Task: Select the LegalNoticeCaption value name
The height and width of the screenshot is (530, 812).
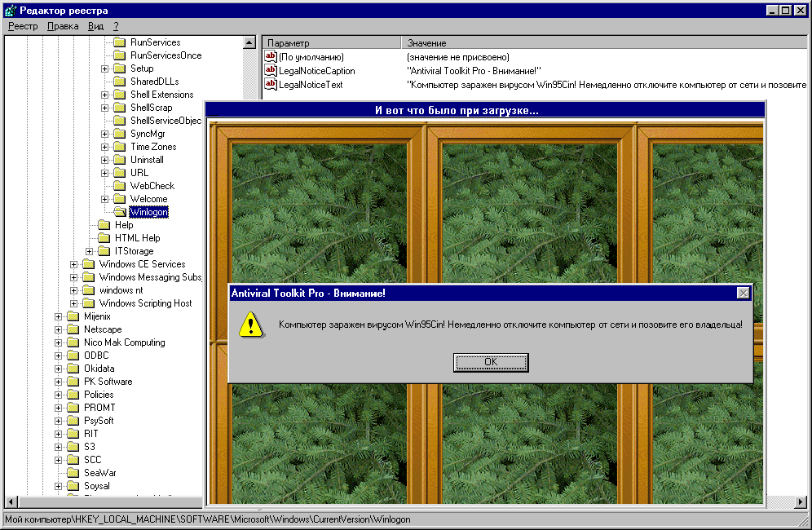Action: [x=316, y=70]
